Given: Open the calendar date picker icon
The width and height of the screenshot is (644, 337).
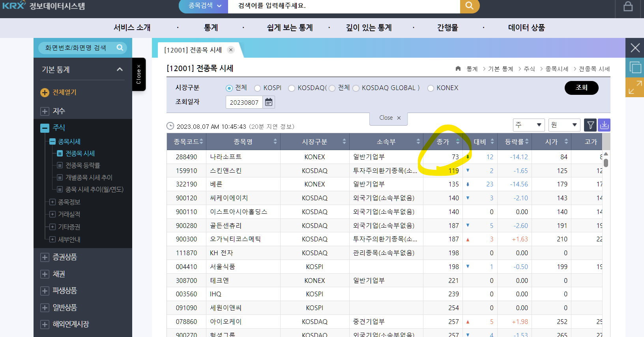Looking at the screenshot, I should (x=269, y=102).
